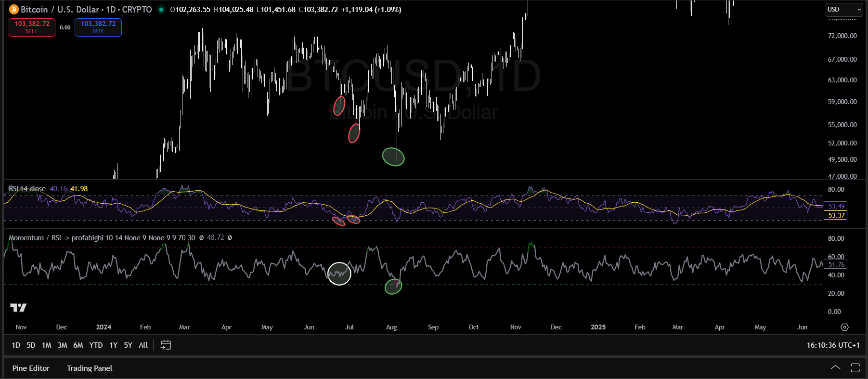Screen dimensions: 868x379
Task: Select the 6M time range
Action: tap(78, 345)
